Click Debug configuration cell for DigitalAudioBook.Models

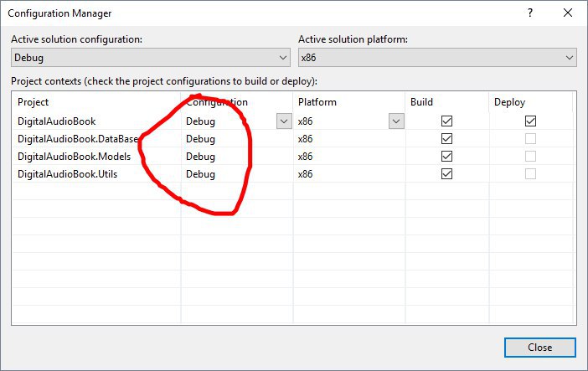point(237,157)
